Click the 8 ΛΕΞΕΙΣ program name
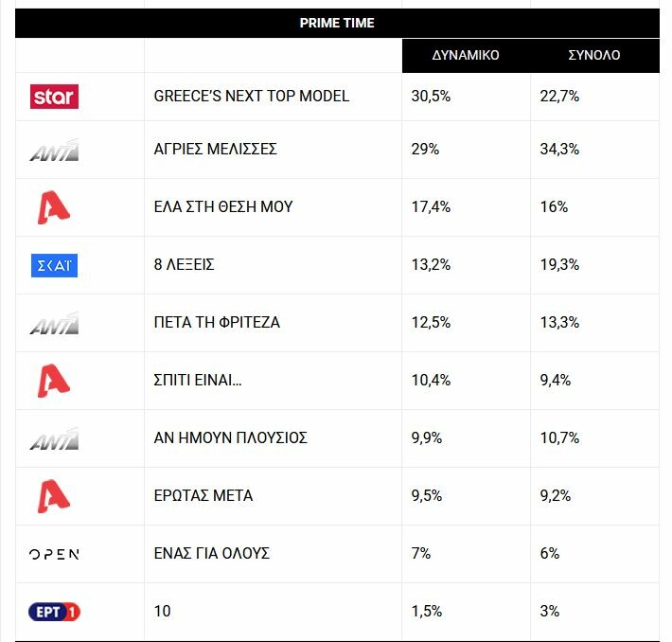The width and height of the screenshot is (672, 642). tap(184, 264)
